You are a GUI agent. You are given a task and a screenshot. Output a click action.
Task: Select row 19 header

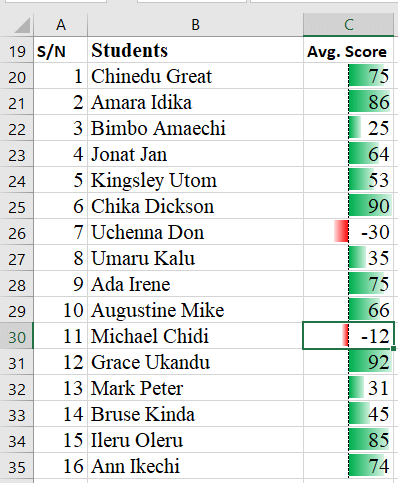[17, 50]
